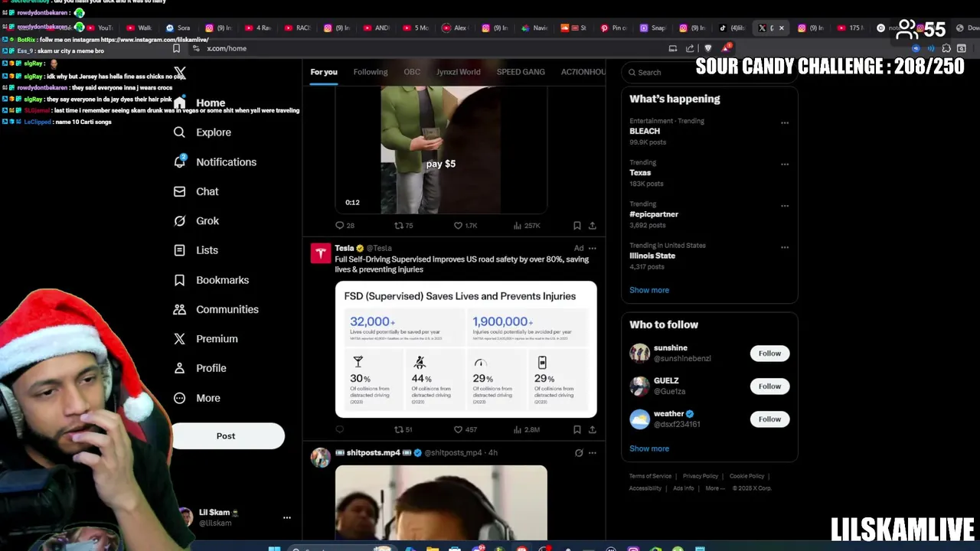Show more under What's happening
The image size is (980, 551).
649,290
